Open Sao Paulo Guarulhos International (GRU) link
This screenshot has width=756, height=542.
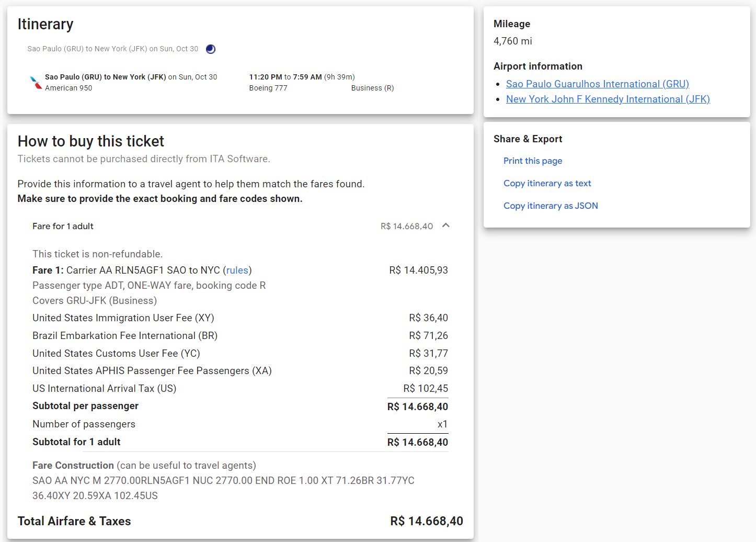598,84
